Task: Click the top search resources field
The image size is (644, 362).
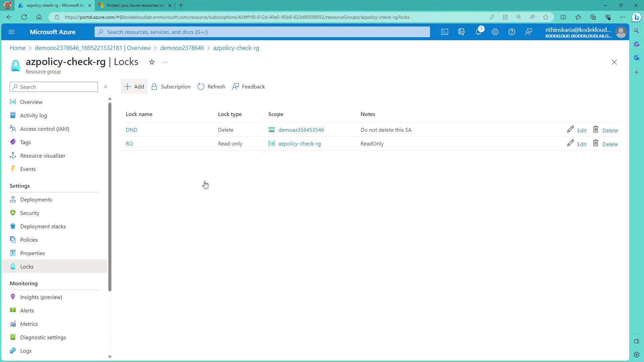Action: point(262,32)
